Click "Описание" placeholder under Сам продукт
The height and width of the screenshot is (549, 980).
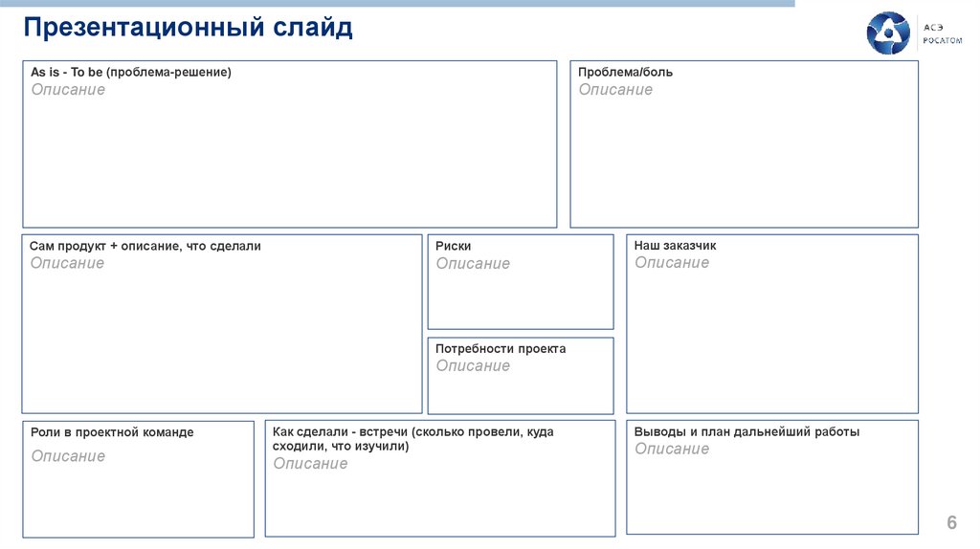(67, 263)
